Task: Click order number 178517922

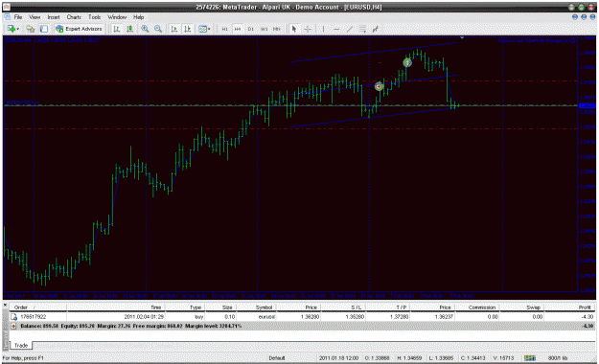Action: 34,317
